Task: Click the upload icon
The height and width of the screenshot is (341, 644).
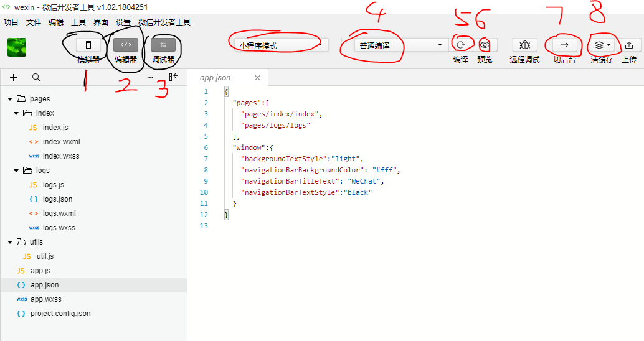Action: 629,45
